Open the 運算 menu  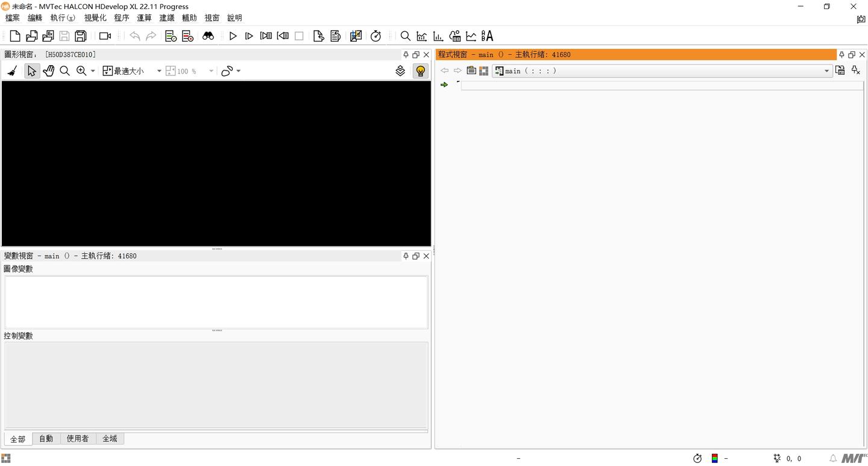click(x=144, y=18)
